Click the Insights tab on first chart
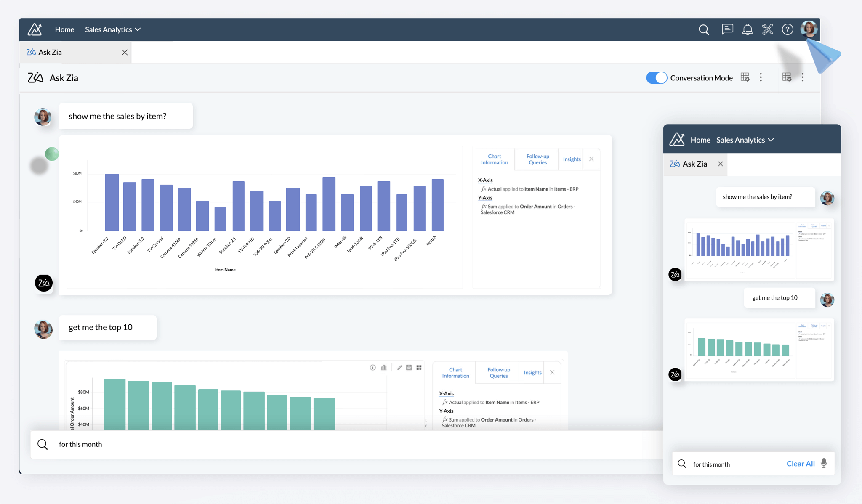This screenshot has height=504, width=862. 571,159
